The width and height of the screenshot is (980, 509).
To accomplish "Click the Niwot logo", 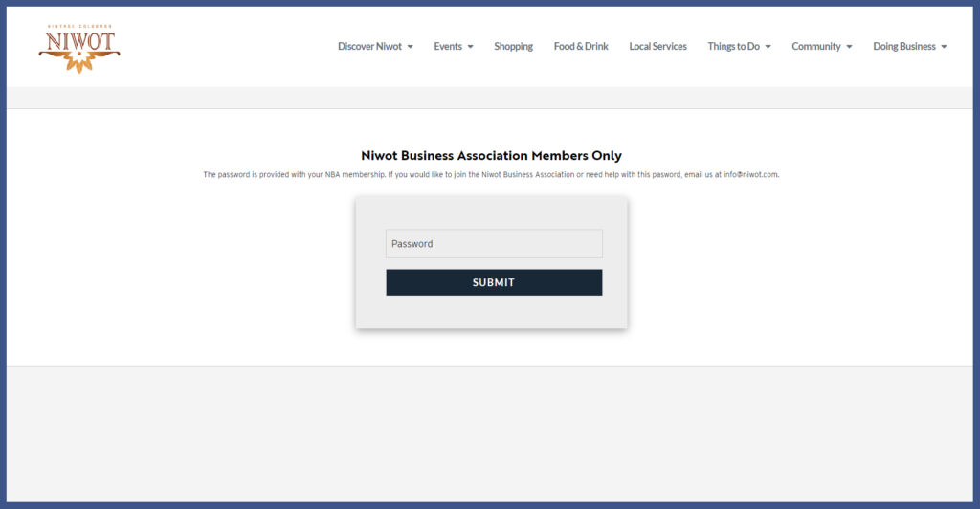I will point(79,49).
